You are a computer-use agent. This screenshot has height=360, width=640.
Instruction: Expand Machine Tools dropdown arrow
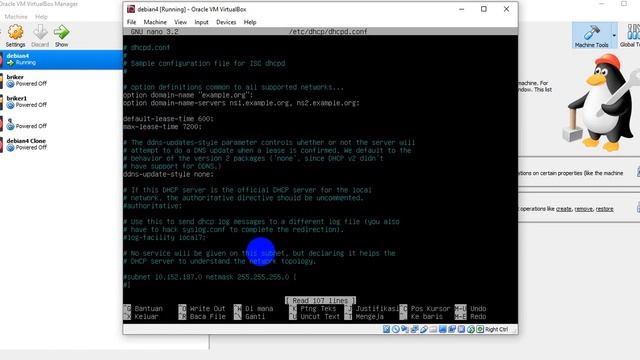pyautogui.click(x=614, y=36)
